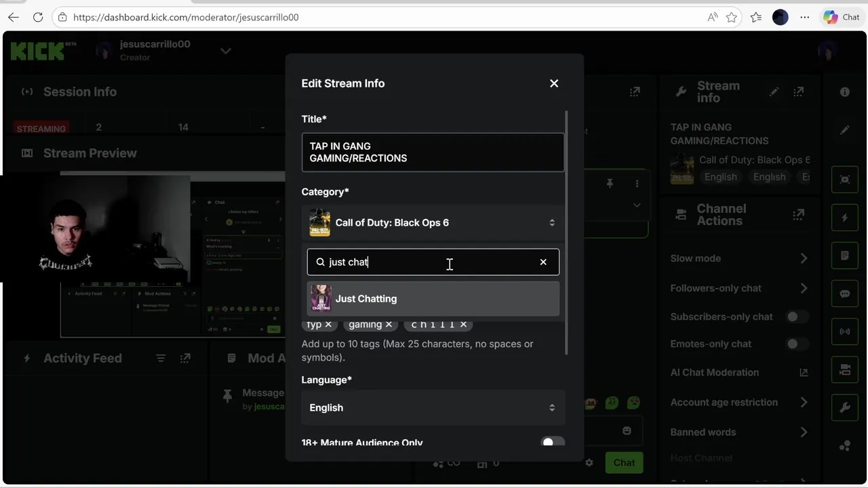Open the jesuscarrillo00 channel switcher chevron
The image size is (868, 488).
tap(226, 51)
